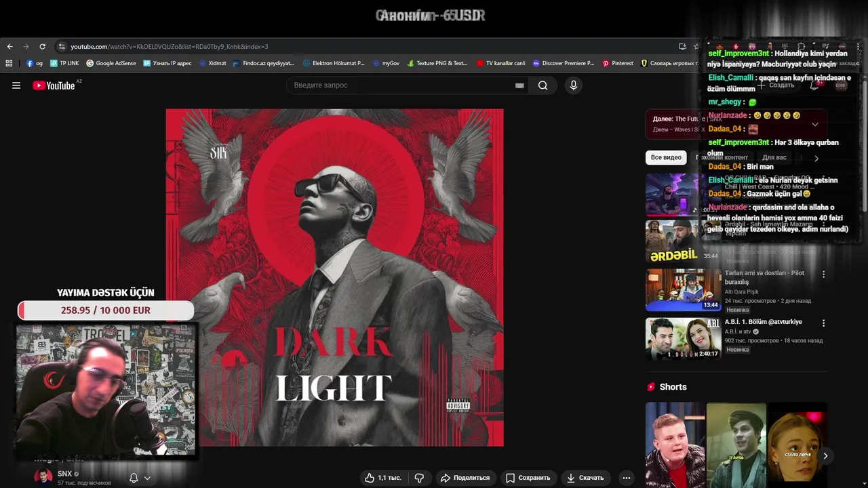
Task: Open the Xidmat bookmark
Action: (x=212, y=63)
